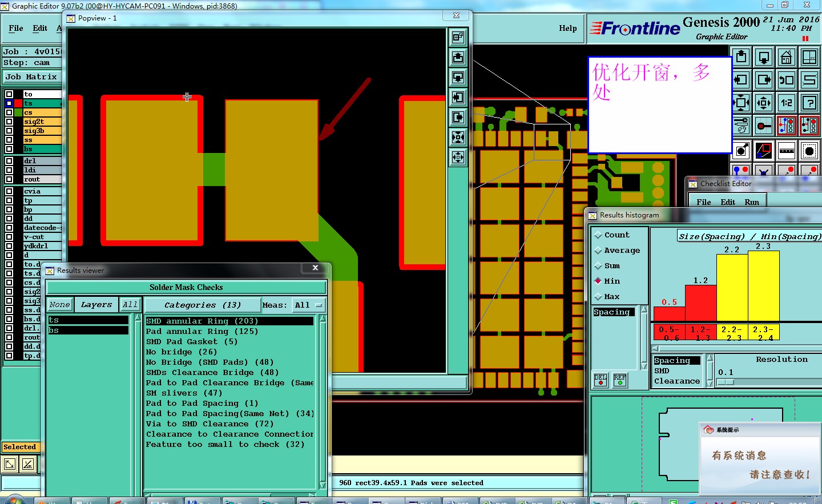Open Edit menu in Checklist Editor
This screenshot has height=504, width=822.
coord(728,202)
